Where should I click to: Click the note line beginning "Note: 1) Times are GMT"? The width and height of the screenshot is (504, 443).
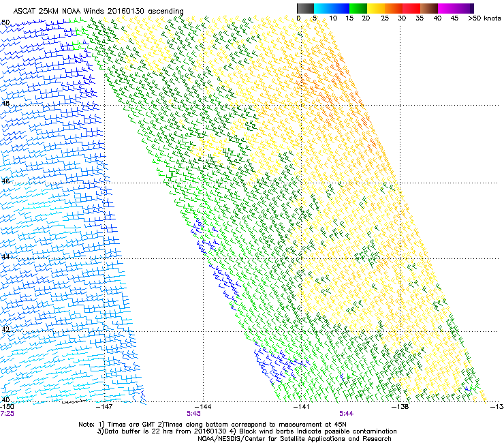tap(212, 425)
